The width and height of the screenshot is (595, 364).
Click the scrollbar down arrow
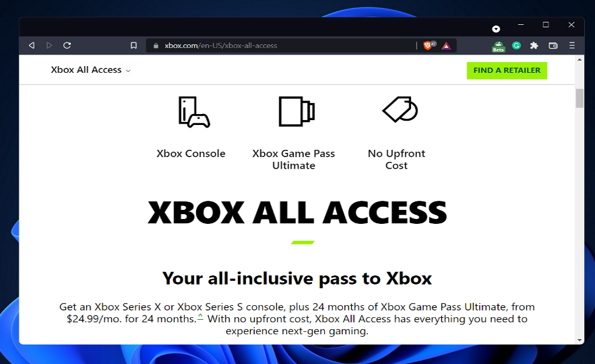tap(579, 340)
